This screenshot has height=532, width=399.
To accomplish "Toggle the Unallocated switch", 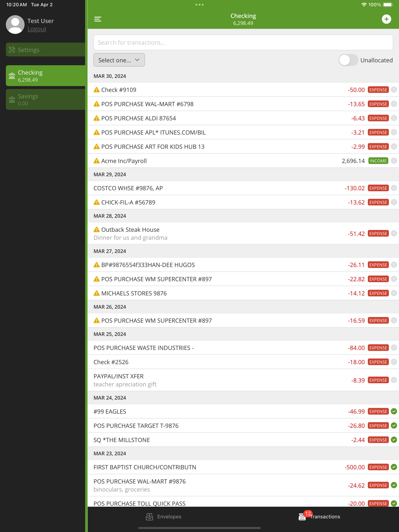I will point(348,60).
